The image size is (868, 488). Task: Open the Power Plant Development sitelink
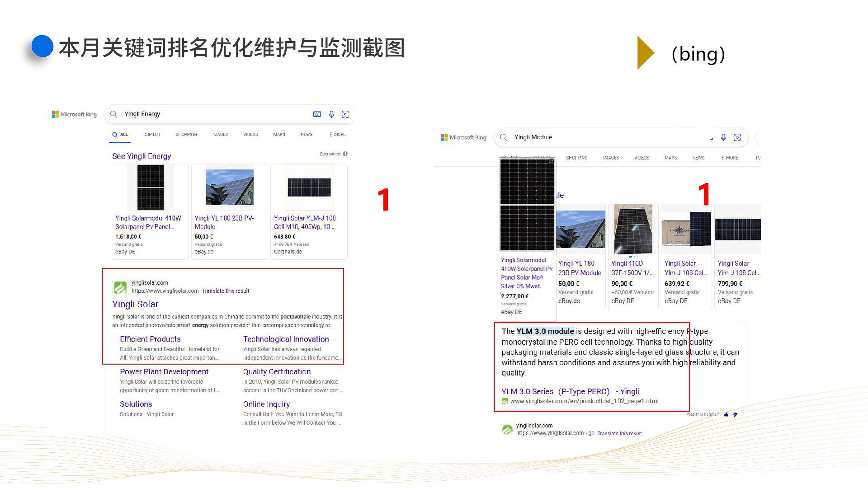[x=164, y=372]
